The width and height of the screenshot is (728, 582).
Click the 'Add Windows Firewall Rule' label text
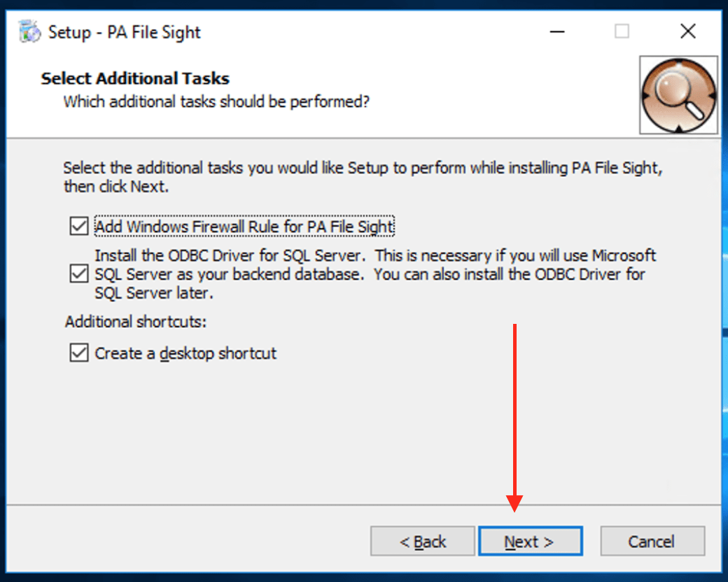244,227
